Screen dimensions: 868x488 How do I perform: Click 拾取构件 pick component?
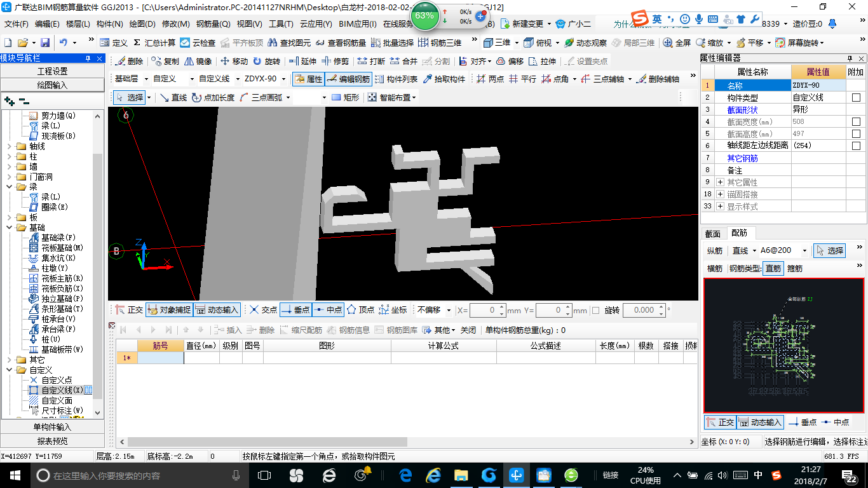coord(444,79)
